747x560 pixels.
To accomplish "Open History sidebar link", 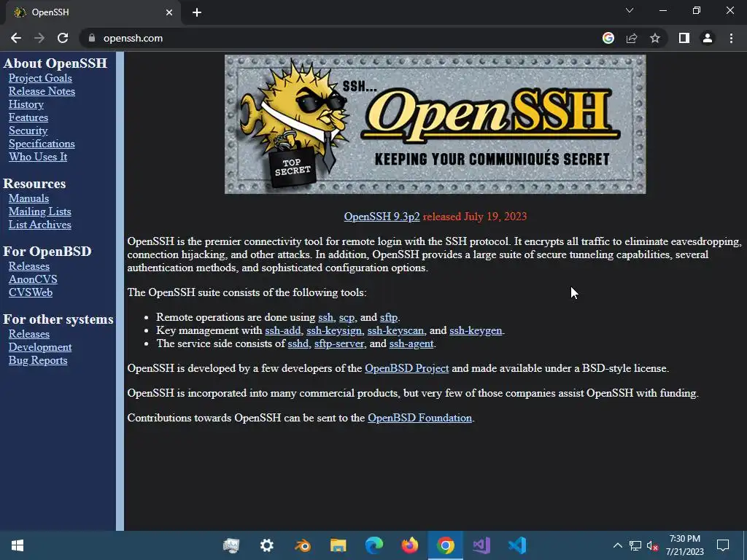I will click(x=26, y=104).
